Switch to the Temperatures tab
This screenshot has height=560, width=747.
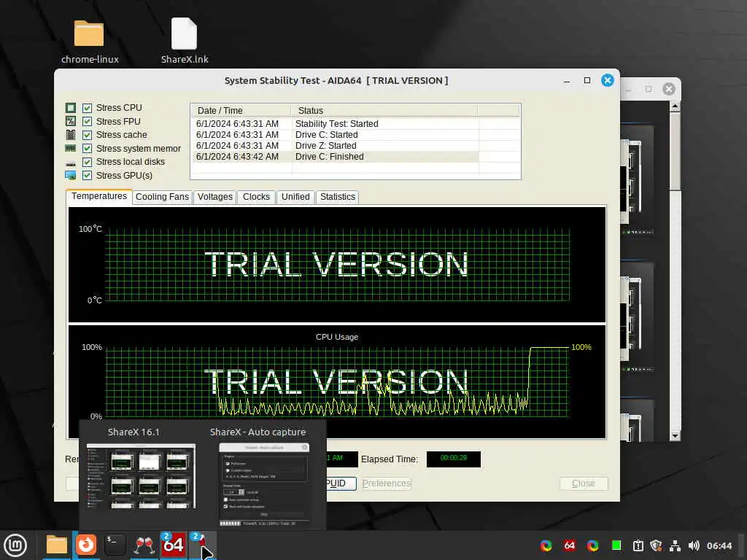[99, 196]
